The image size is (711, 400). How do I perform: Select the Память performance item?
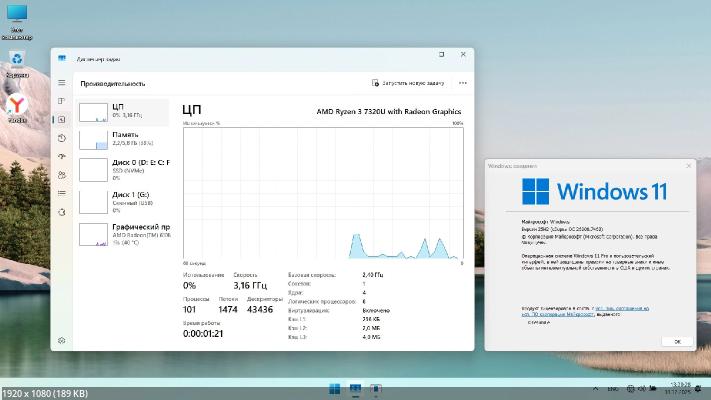coord(124,139)
